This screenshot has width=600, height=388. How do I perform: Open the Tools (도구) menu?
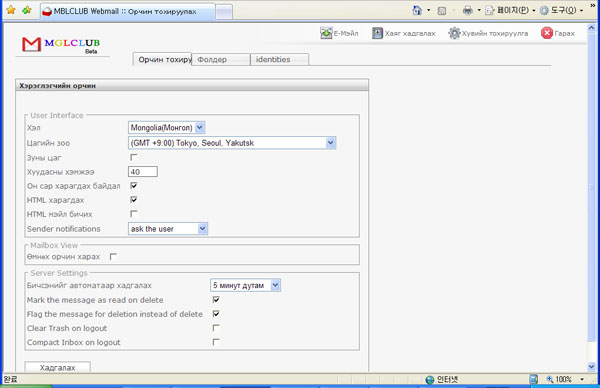(x=563, y=10)
